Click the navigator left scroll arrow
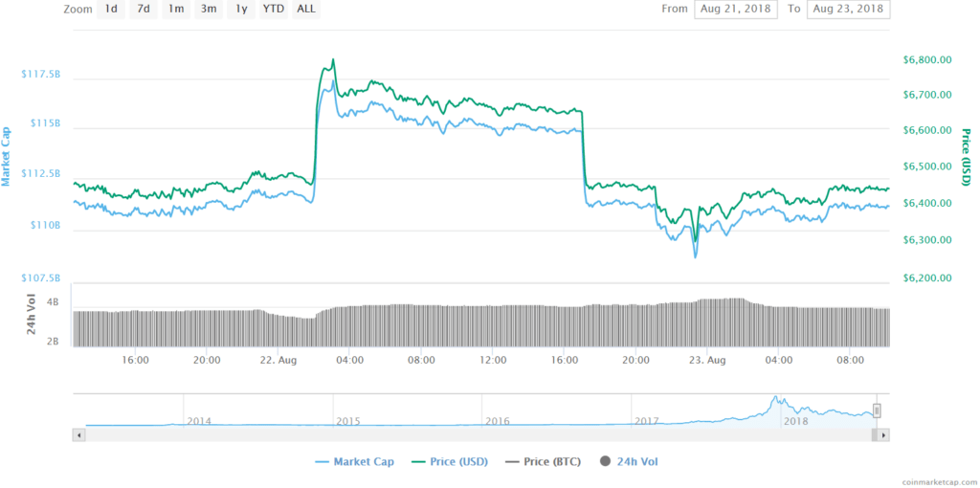 pyautogui.click(x=78, y=434)
